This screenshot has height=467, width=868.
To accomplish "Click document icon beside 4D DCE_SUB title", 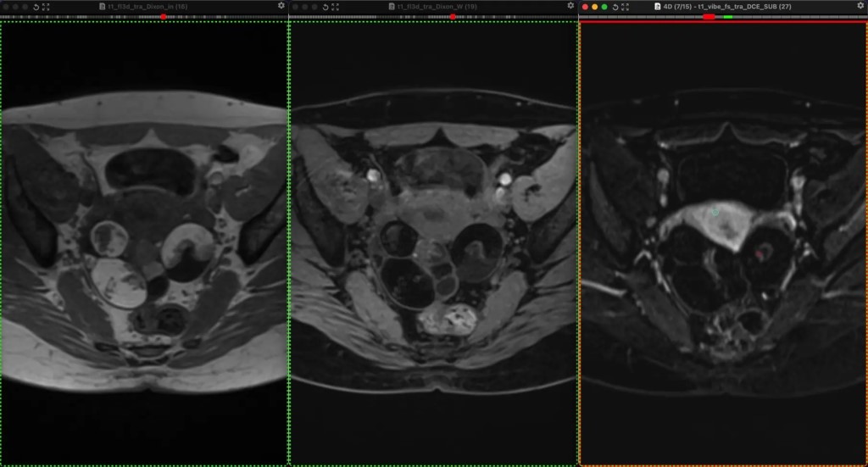I will [658, 6].
